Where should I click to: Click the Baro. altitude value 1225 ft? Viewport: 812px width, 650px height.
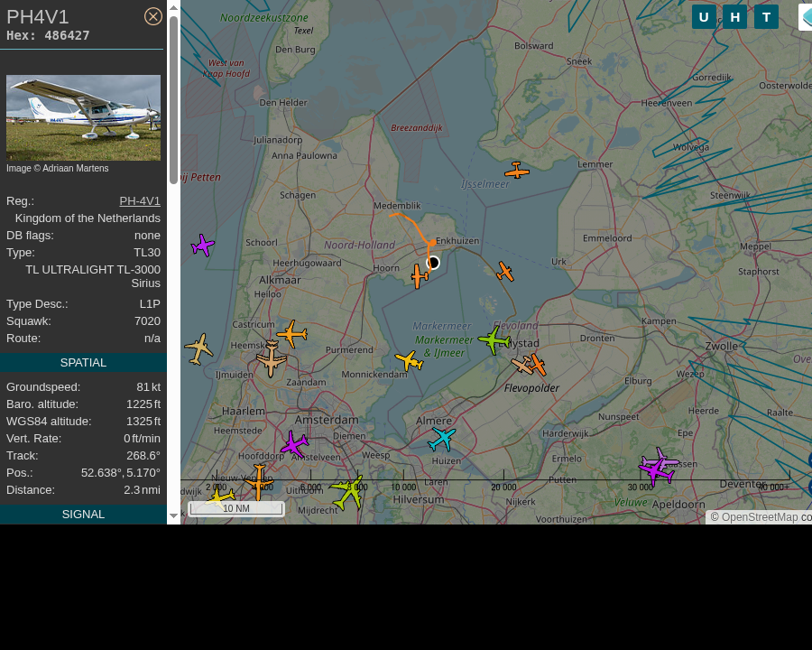143,404
